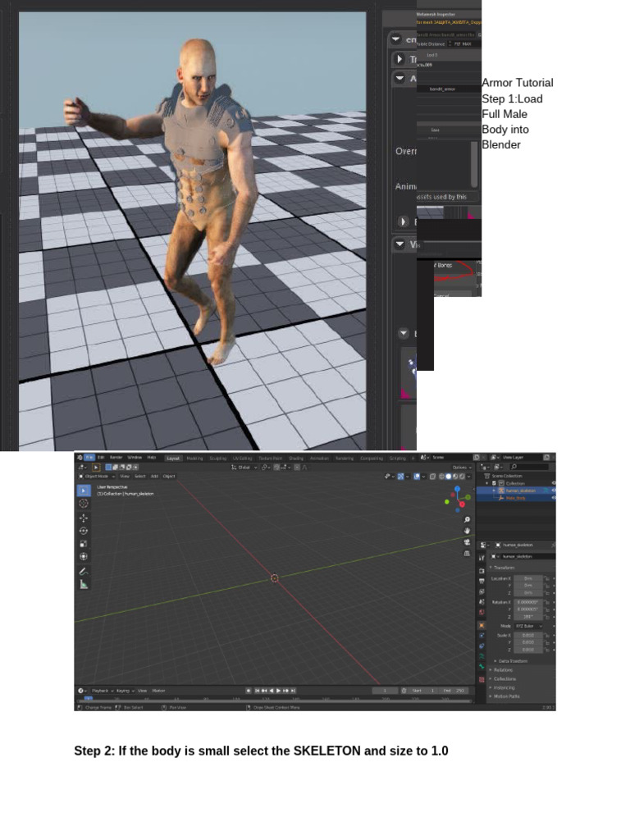Screen dimensions: 630x840
Task: Click the viewport zoom magnifier icon
Action: 467,519
